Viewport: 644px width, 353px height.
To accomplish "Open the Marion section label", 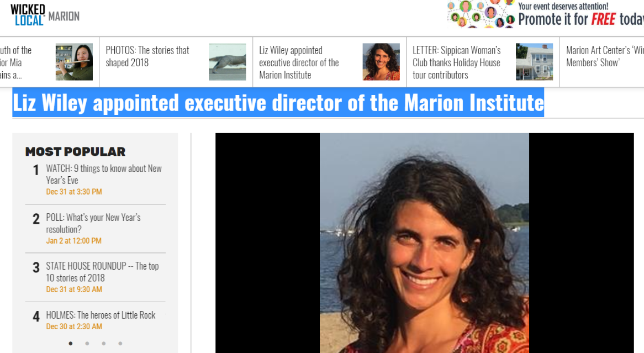I will (64, 17).
